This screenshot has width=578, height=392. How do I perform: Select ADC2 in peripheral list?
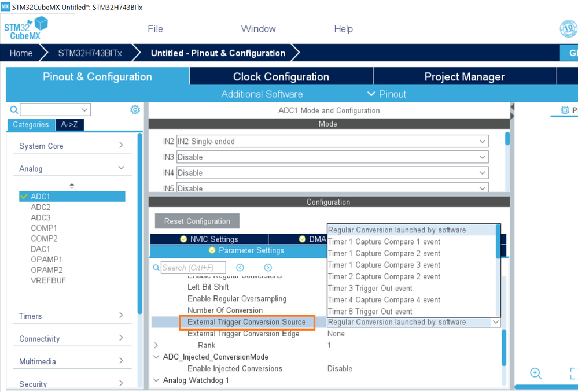[x=41, y=207]
